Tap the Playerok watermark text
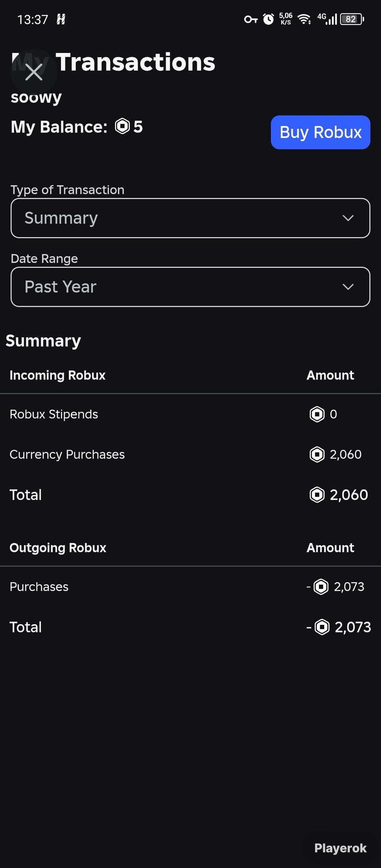The width and height of the screenshot is (381, 868). coord(340,848)
